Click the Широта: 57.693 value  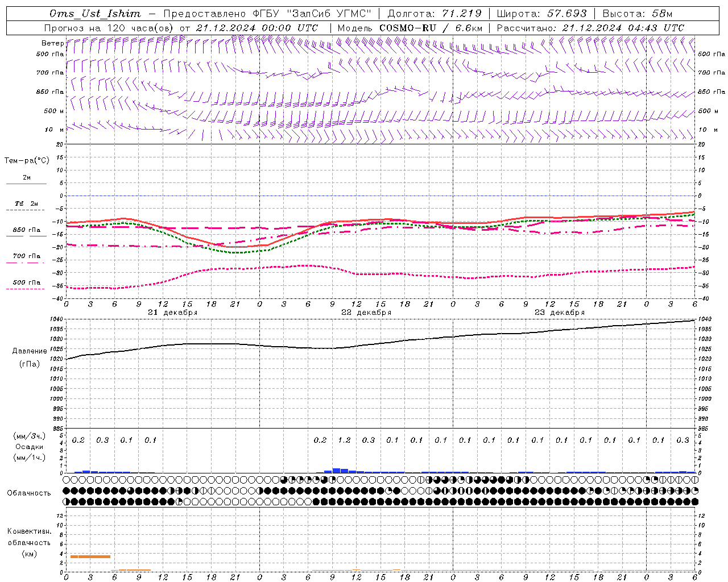[541, 14]
